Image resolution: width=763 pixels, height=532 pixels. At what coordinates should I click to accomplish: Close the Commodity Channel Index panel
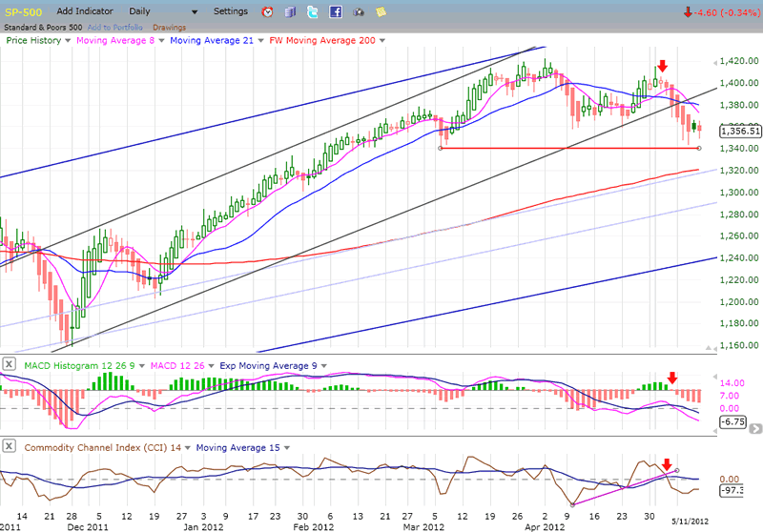(9, 445)
